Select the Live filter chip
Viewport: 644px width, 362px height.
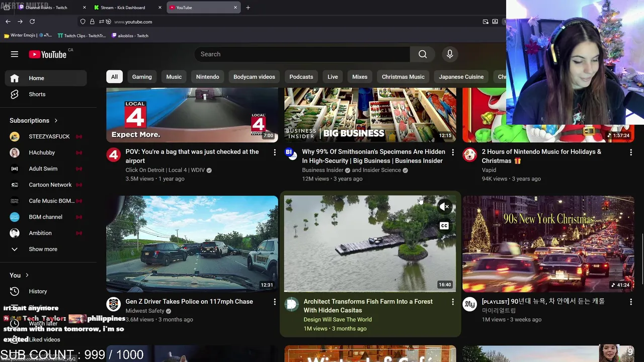[333, 77]
